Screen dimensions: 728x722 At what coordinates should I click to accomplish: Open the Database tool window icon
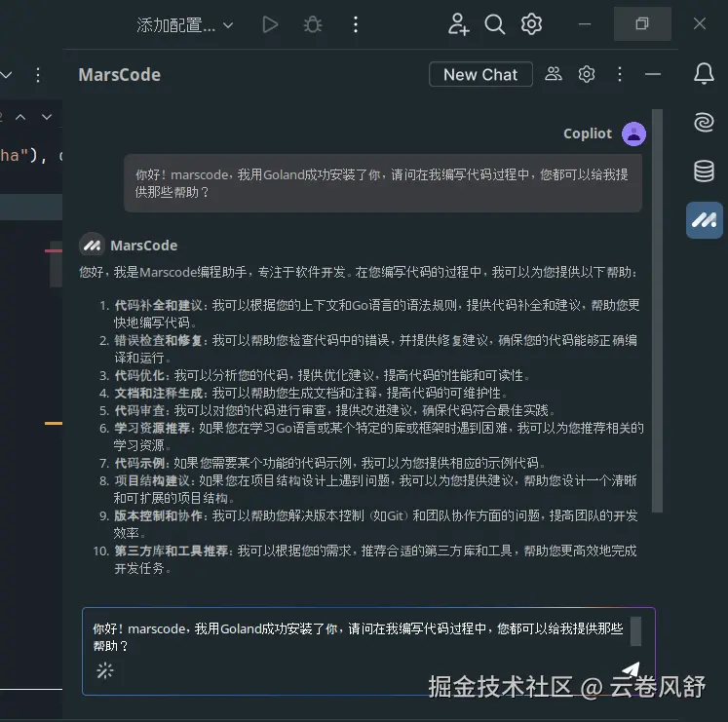click(704, 171)
